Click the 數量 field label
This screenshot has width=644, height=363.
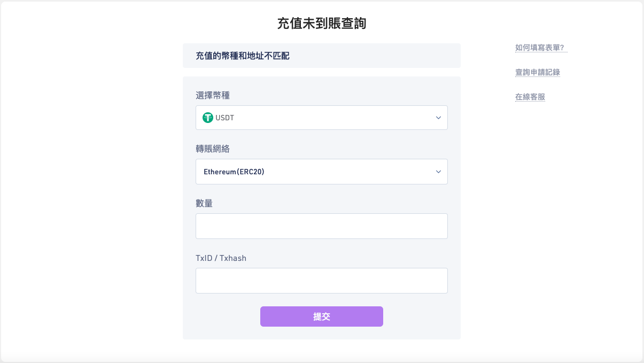click(204, 203)
